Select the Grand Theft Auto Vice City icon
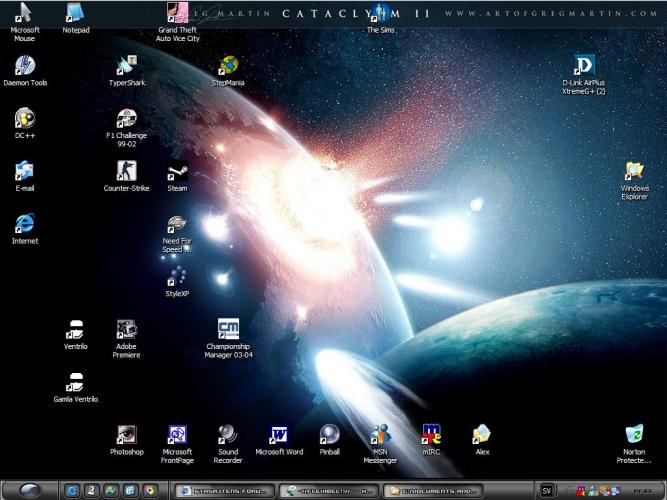 (177, 14)
